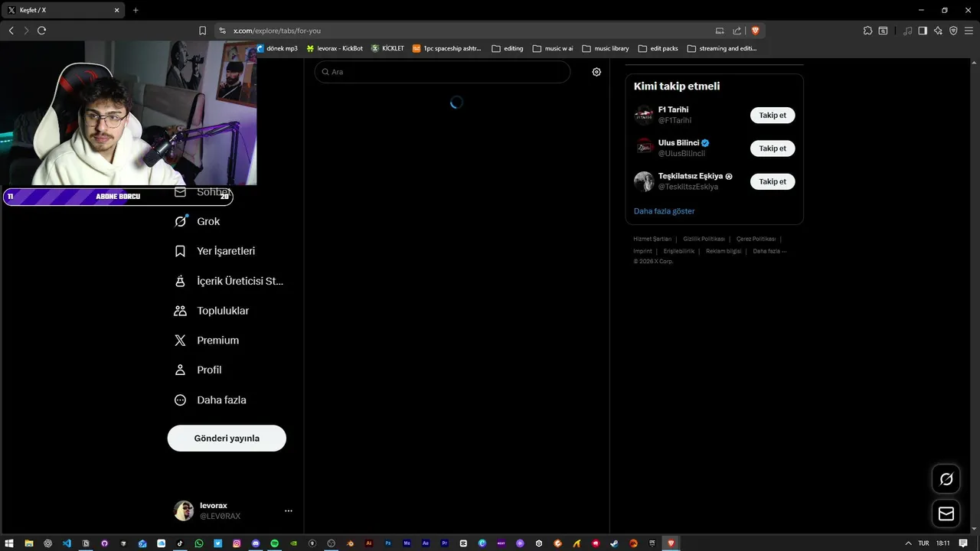The height and width of the screenshot is (551, 980).
Task: Open Leo AI sparkle icon
Action: point(938,31)
